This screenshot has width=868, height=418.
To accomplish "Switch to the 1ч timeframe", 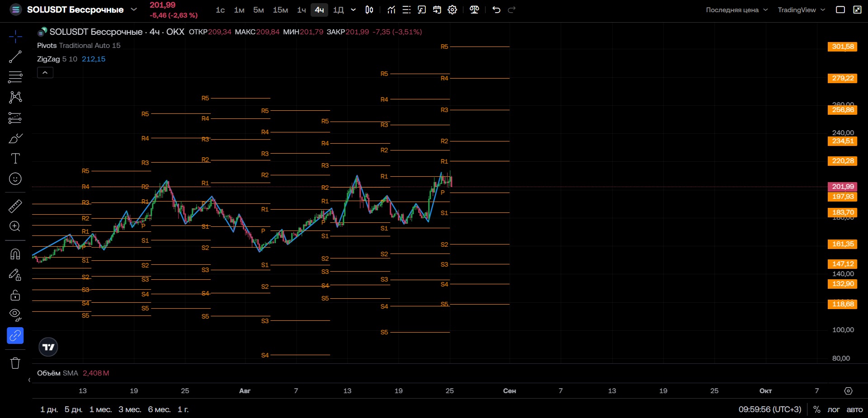I will [x=302, y=10].
